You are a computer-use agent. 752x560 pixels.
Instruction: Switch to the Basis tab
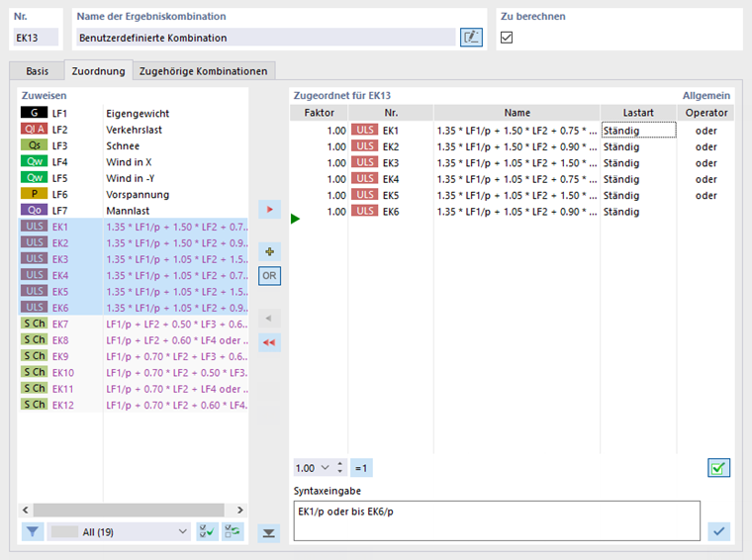coord(37,71)
